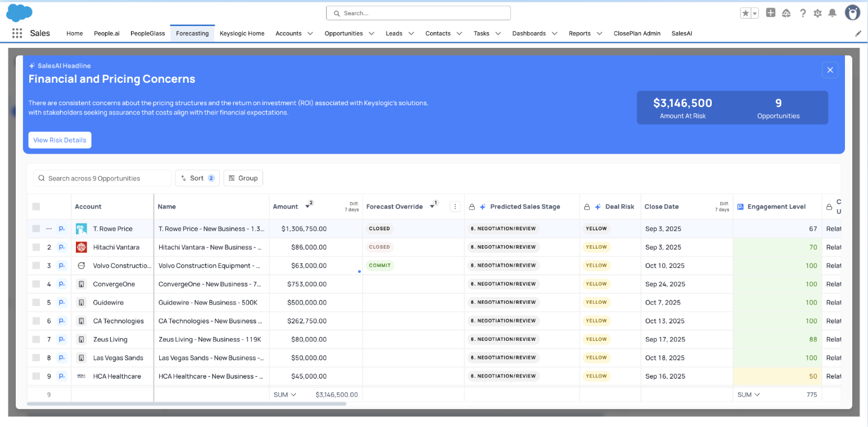Open the Trailhead guidance icon
Viewport: 868px width, 427px height.
(786, 13)
